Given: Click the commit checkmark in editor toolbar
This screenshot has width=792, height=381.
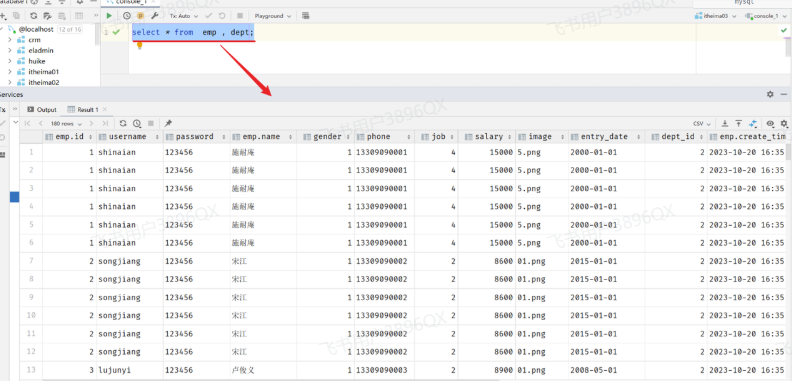Looking at the screenshot, I should click(209, 16).
